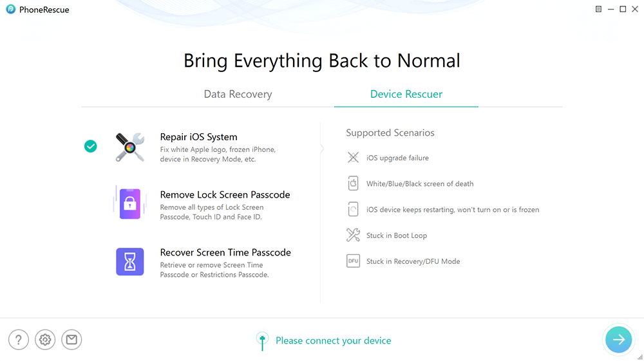Click the Repair iOS System wrench icon

pos(129,147)
